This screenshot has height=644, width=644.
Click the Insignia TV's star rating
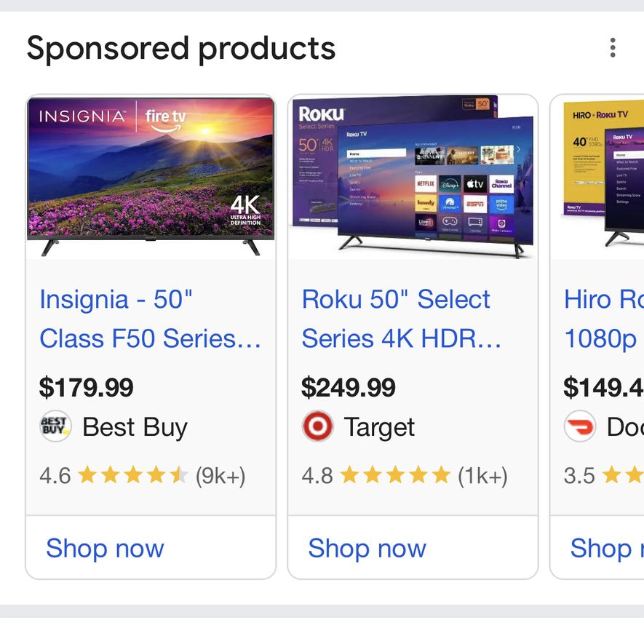point(133,476)
